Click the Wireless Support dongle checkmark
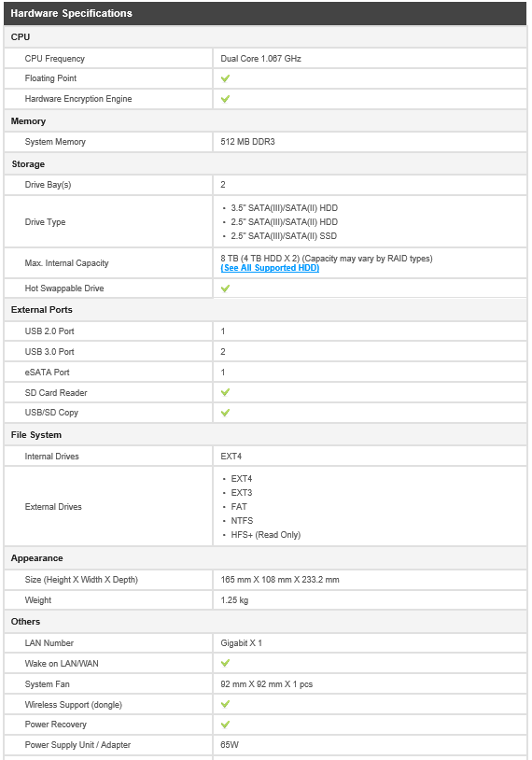Viewport: 532px width, 760px height. [225, 704]
